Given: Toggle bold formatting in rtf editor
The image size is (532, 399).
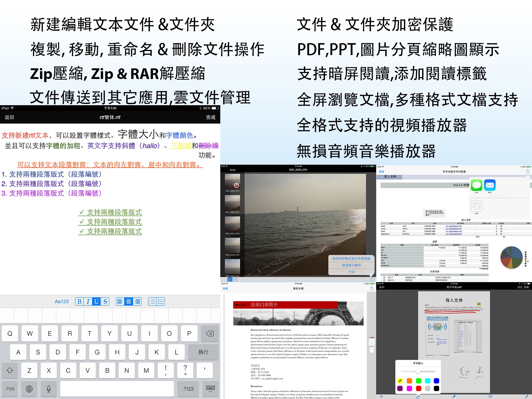Looking at the screenshot, I should (79, 301).
